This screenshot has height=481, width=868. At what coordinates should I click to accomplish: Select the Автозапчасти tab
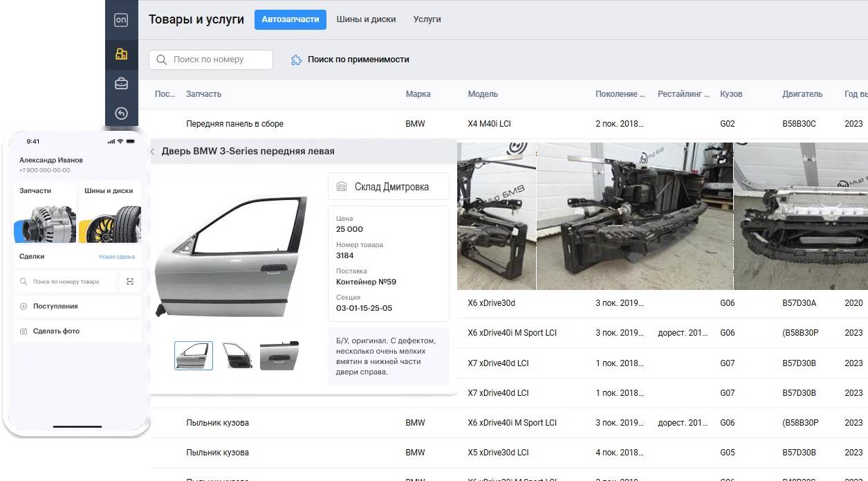point(290,19)
